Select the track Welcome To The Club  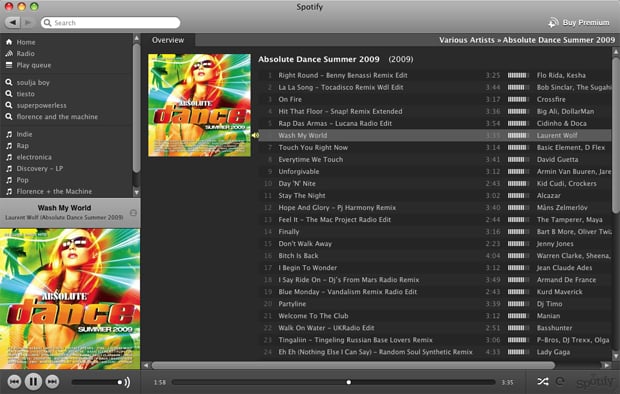click(313, 316)
